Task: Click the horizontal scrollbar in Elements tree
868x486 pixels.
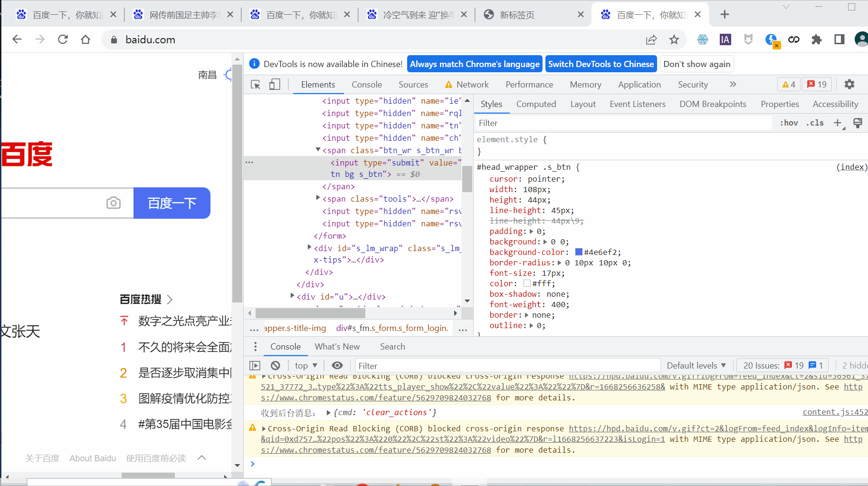Action: pyautogui.click(x=310, y=313)
